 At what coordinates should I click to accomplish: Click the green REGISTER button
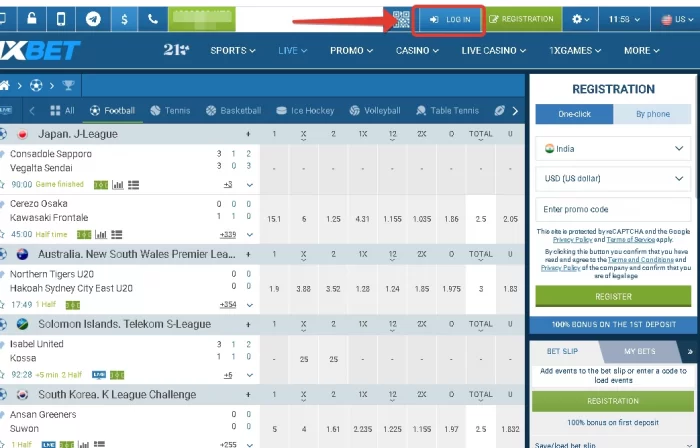(x=613, y=297)
